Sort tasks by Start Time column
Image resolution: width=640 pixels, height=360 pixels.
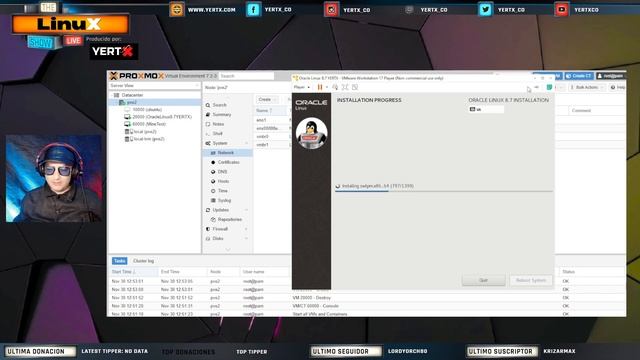pyautogui.click(x=133, y=271)
